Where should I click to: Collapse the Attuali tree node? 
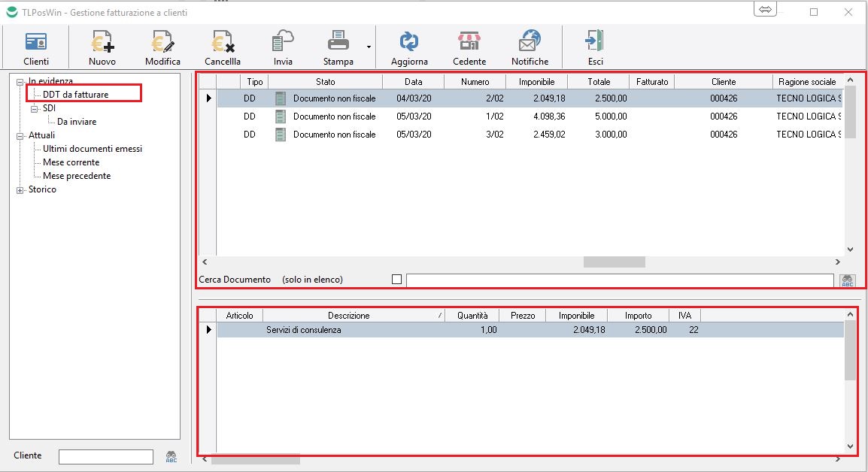20,136
